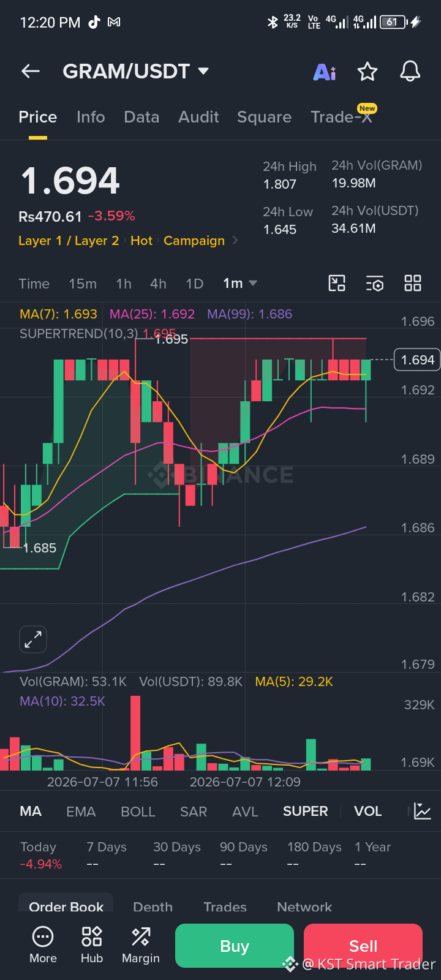
Task: Click the 1 Year performance
Action: (x=372, y=855)
